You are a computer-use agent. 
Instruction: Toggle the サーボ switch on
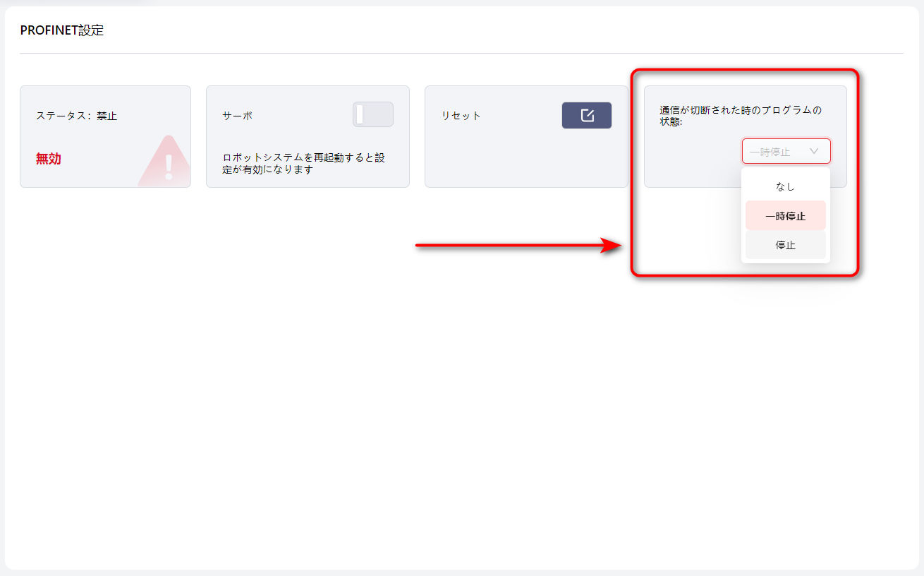point(373,114)
